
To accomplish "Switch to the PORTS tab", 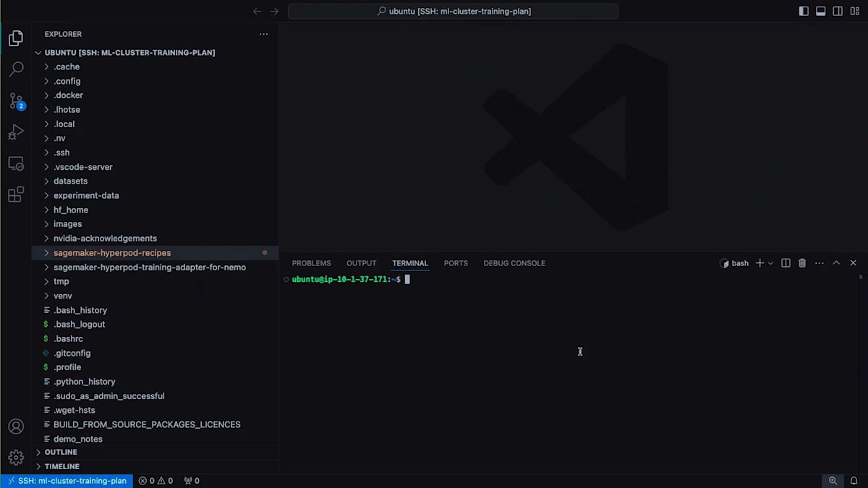I will coord(456,263).
